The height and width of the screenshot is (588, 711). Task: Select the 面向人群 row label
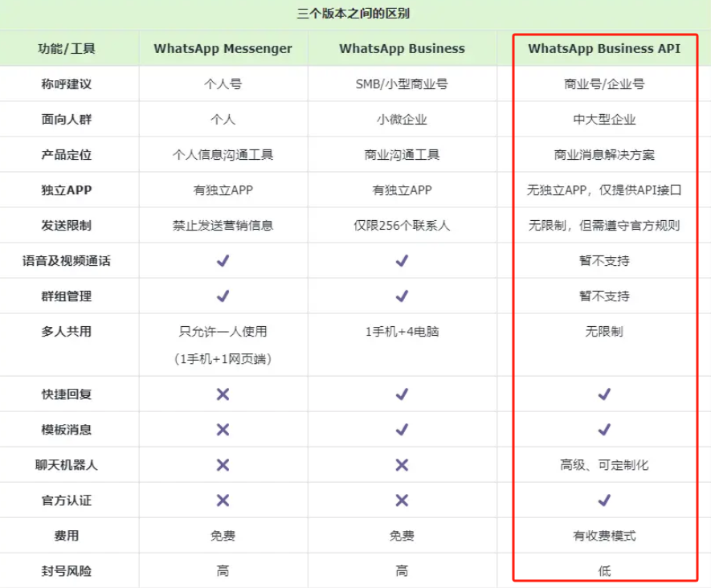click(67, 120)
